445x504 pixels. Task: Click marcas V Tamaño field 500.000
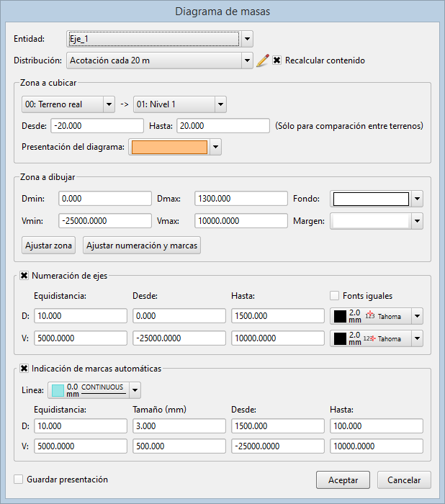tap(179, 446)
